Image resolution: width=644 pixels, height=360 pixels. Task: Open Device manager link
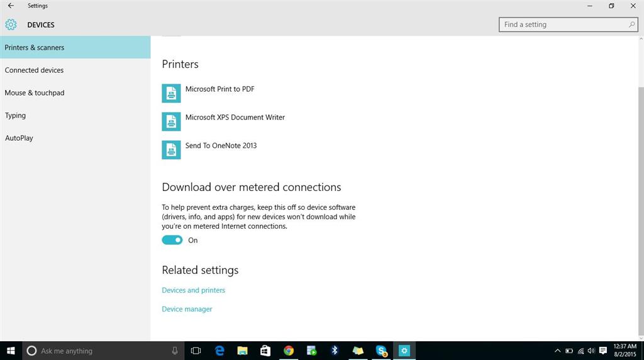[x=187, y=309]
